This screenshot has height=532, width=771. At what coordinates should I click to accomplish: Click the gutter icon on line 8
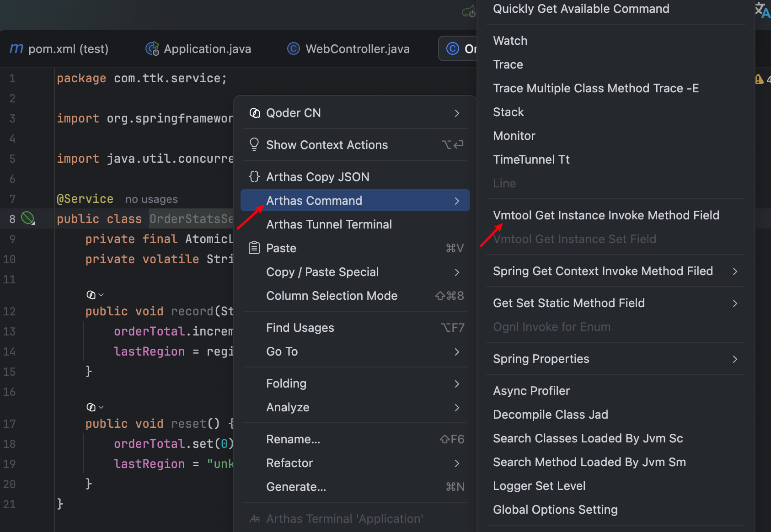click(x=28, y=218)
